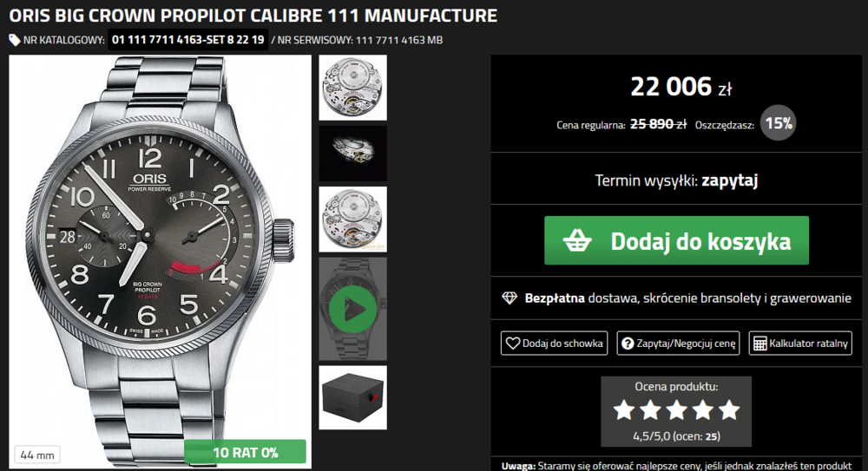868x471 pixels.
Task: View the watch box thumbnail
Action: pos(352,397)
